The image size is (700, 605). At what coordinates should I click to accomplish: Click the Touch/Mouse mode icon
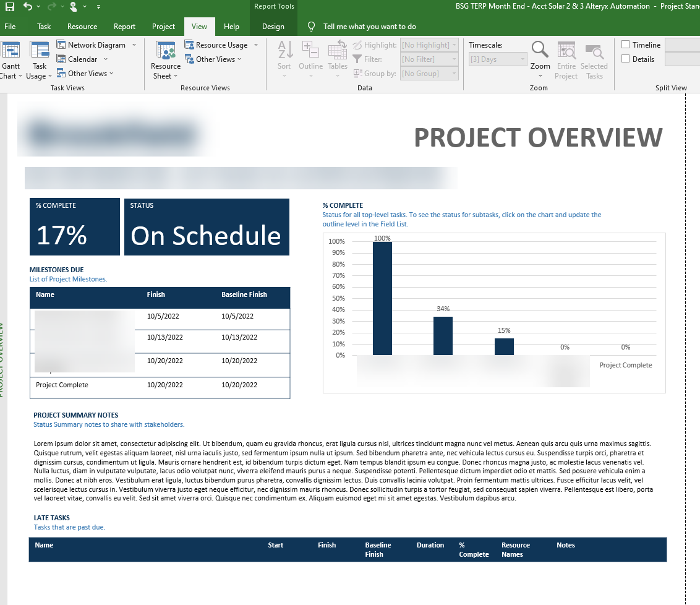(x=74, y=6)
